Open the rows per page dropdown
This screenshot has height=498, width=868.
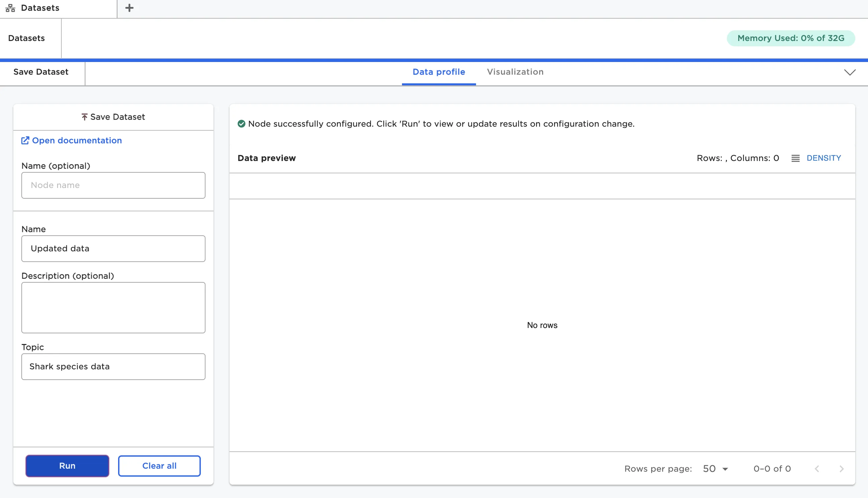715,469
